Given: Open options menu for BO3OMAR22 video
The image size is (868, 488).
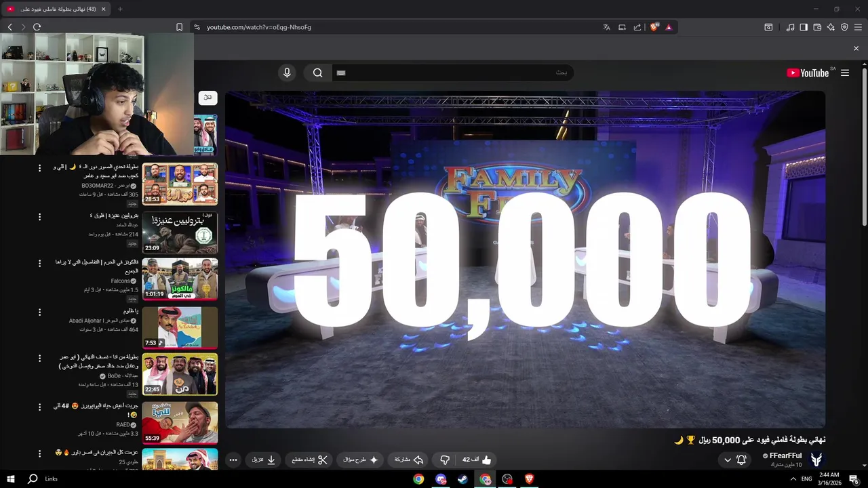Looking at the screenshot, I should [39, 167].
